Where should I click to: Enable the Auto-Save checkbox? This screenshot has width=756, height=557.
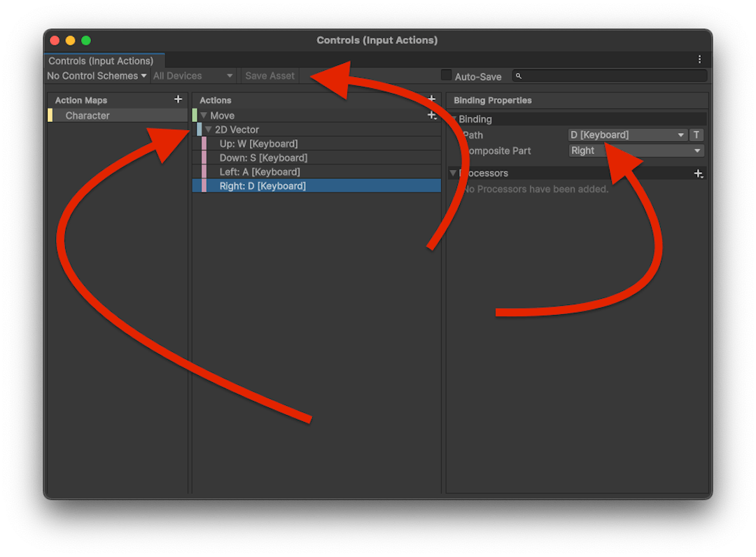446,76
